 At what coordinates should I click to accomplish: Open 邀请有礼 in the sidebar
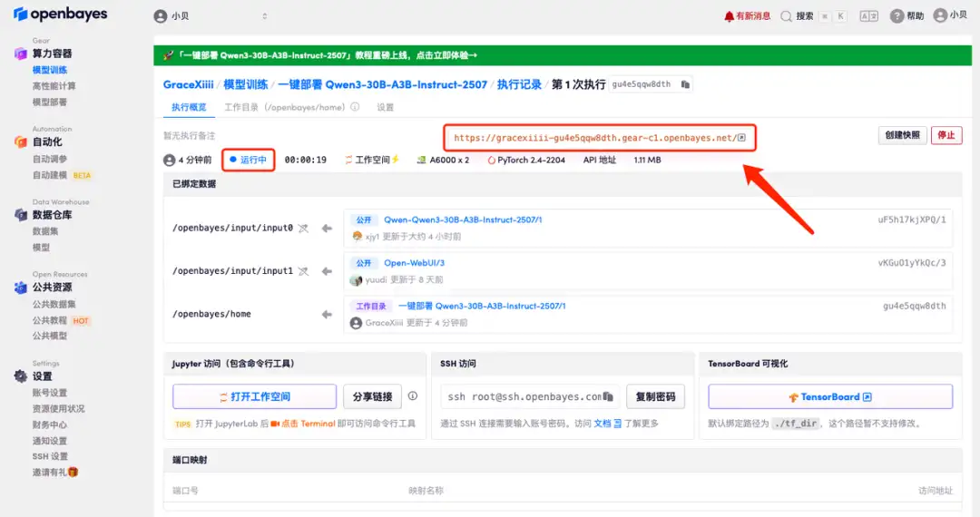[55, 472]
